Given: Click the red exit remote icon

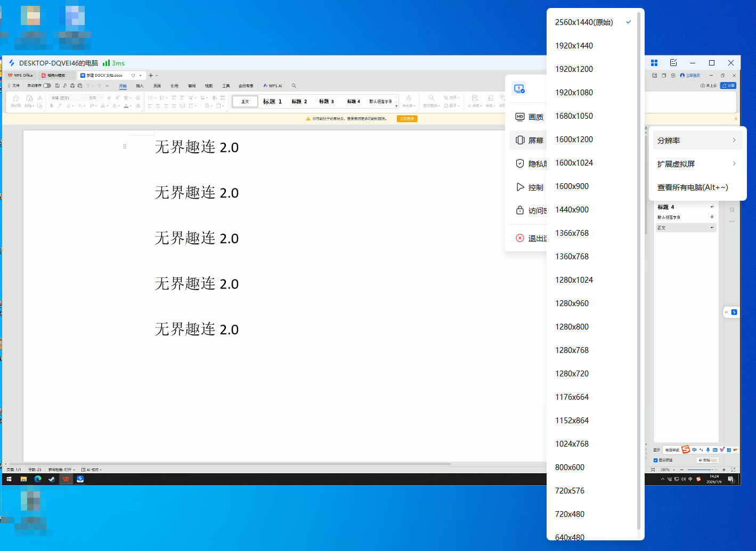Looking at the screenshot, I should [520, 239].
